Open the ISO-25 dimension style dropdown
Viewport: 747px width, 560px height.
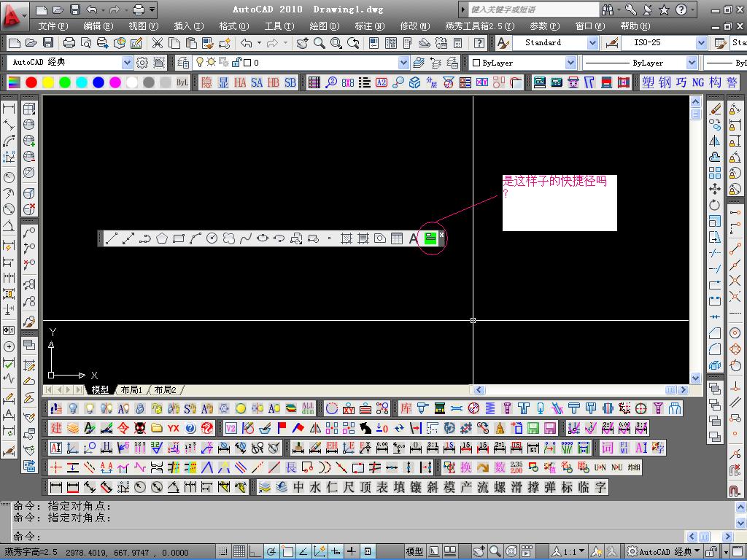tap(701, 43)
